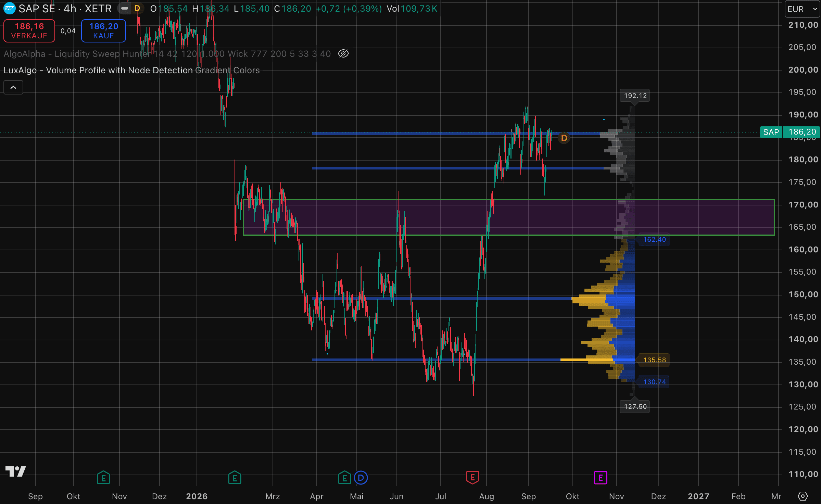
Task: Click the red 186,16 Verkauf sell button
Action: [29, 31]
